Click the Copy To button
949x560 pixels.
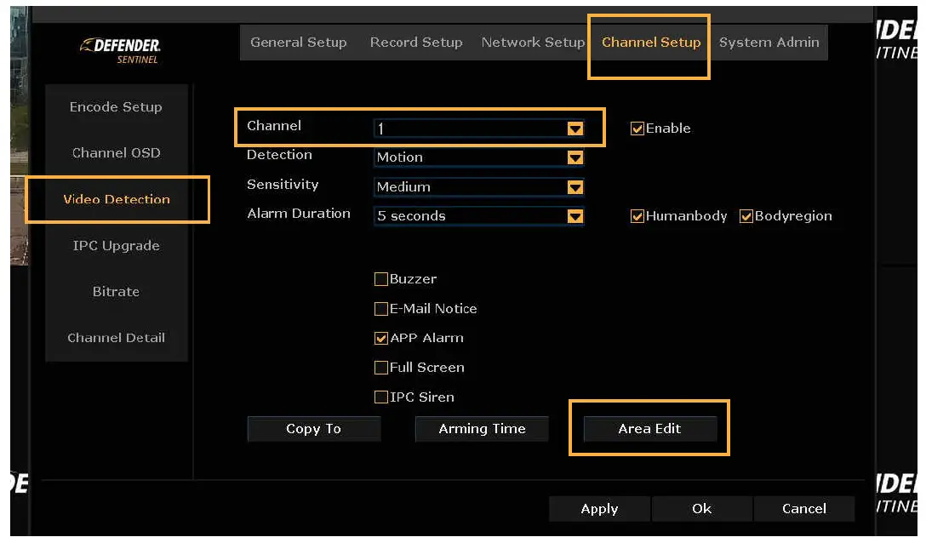314,429
